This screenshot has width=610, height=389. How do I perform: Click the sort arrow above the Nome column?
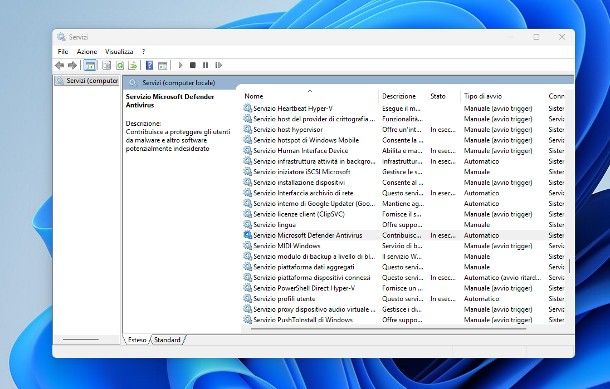(310, 91)
